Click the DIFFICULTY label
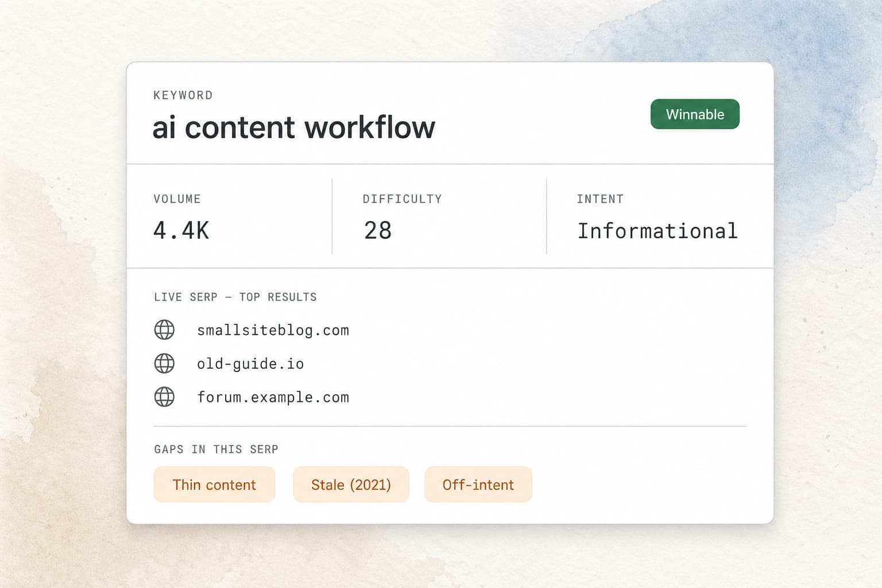Image resolution: width=882 pixels, height=588 pixels. click(402, 199)
